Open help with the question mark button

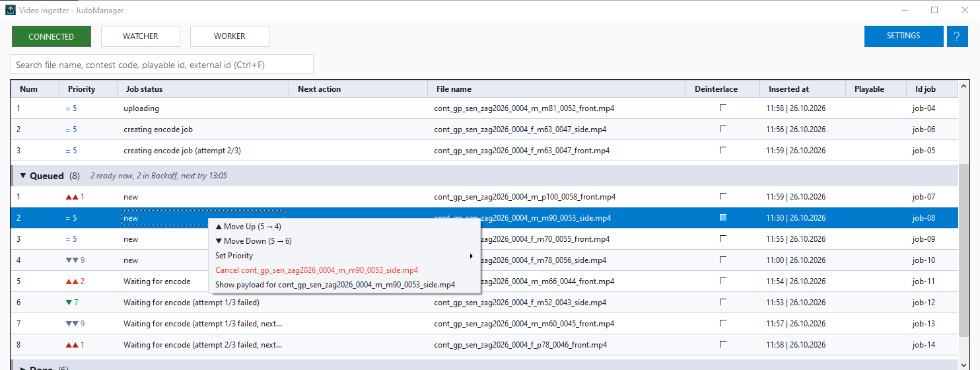(958, 36)
